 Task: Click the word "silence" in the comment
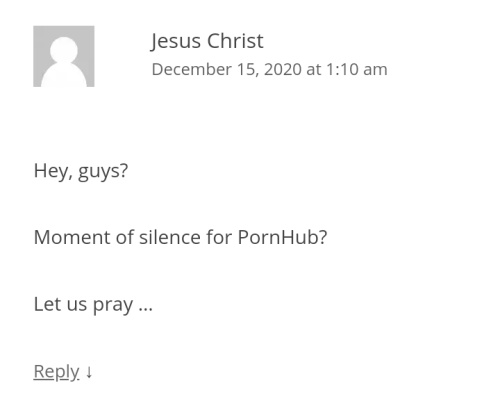[x=170, y=237]
